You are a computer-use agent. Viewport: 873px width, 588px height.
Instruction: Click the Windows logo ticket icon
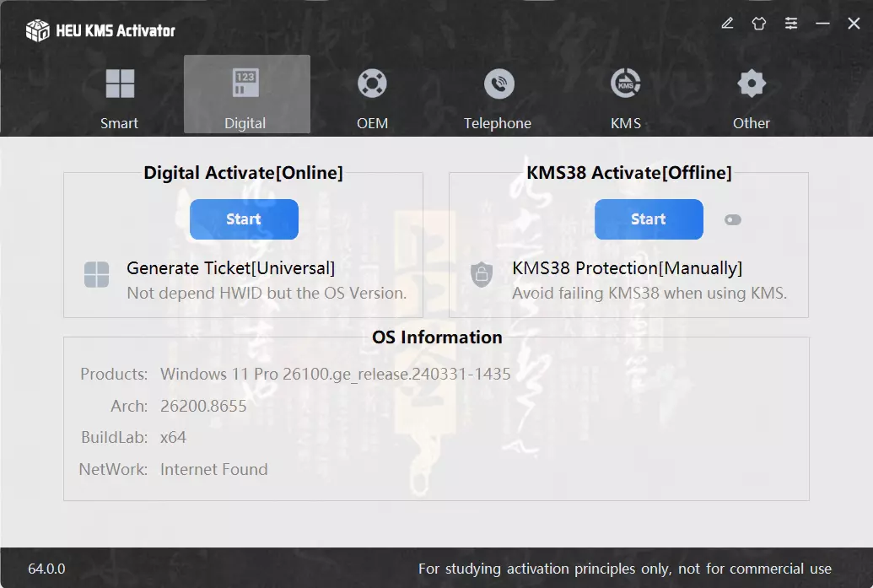pyautogui.click(x=96, y=274)
